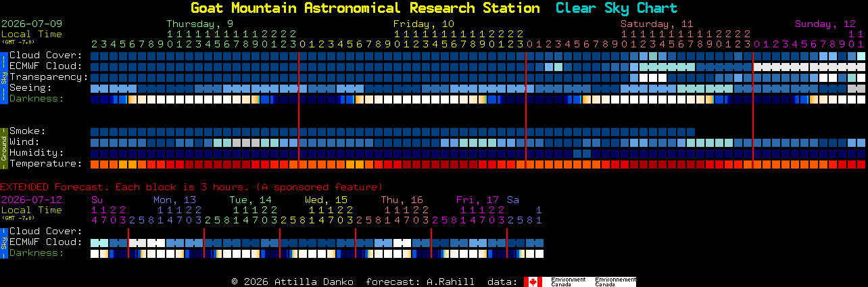Click the red midnight line starting Friday
Image resolution: width=868 pixels, height=287 pixels.
(x=299, y=110)
